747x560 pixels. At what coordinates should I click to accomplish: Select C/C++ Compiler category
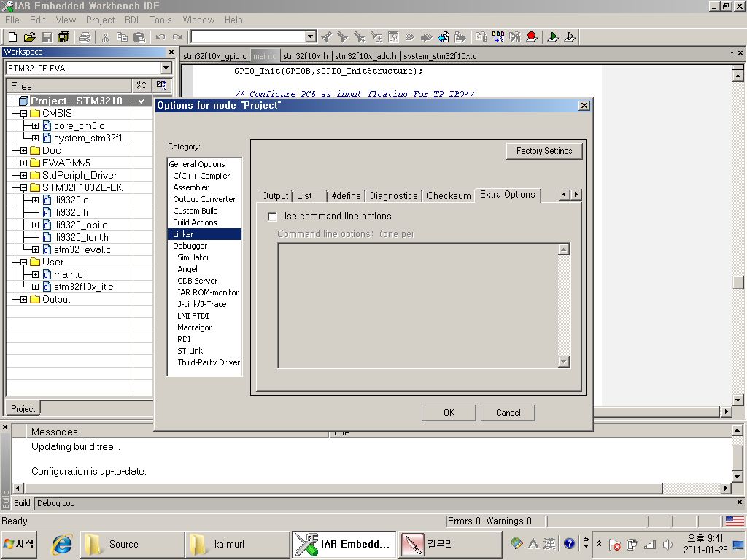pyautogui.click(x=201, y=176)
